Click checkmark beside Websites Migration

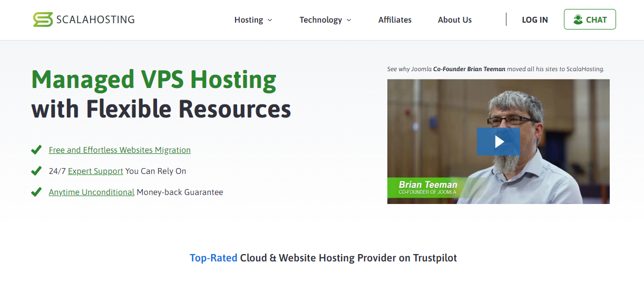[36, 150]
